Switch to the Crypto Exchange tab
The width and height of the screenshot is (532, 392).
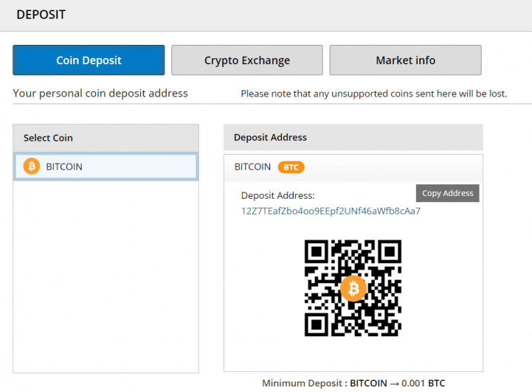(x=247, y=60)
